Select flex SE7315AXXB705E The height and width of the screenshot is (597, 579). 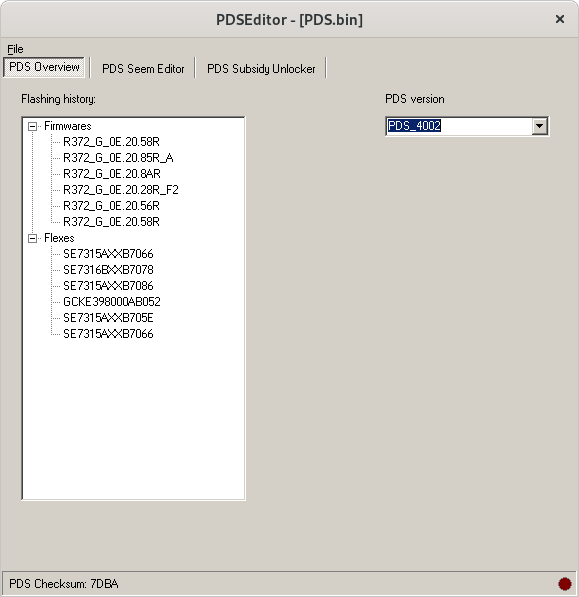[108, 318]
